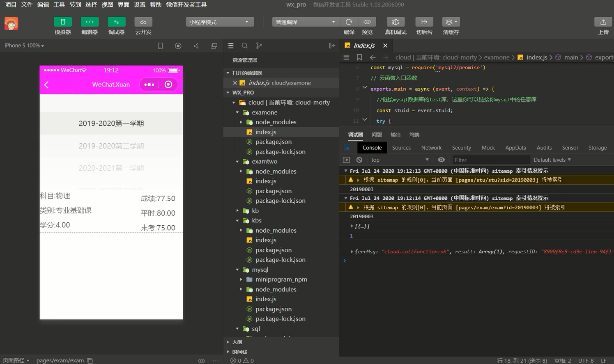Viewport: 614px width, 364px height.
Task: Collapse the explorer sidebar
Action: pyautogui.click(x=332, y=46)
